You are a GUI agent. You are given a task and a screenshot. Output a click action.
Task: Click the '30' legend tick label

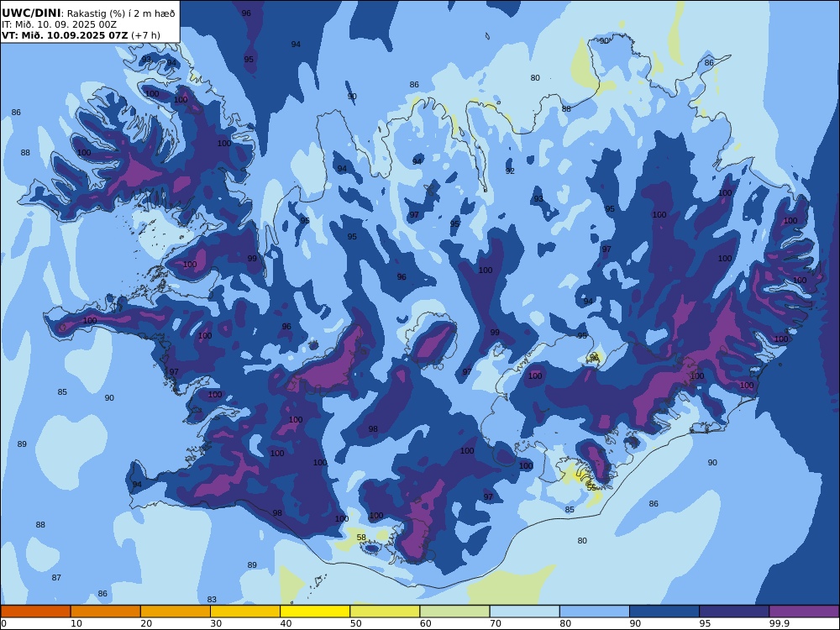pyautogui.click(x=216, y=623)
